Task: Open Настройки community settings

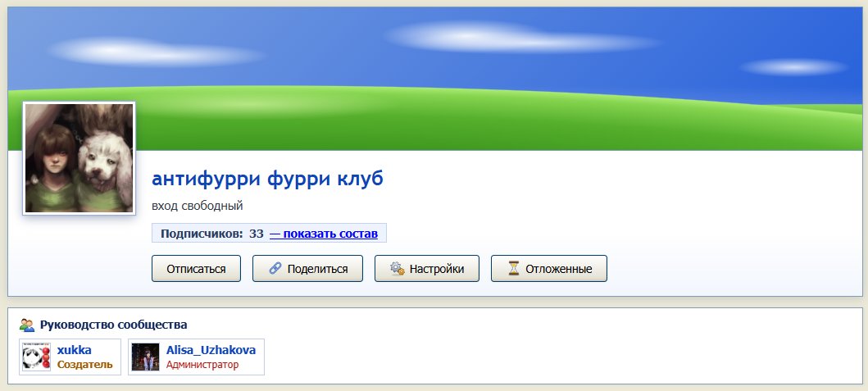Action: pyautogui.click(x=427, y=269)
